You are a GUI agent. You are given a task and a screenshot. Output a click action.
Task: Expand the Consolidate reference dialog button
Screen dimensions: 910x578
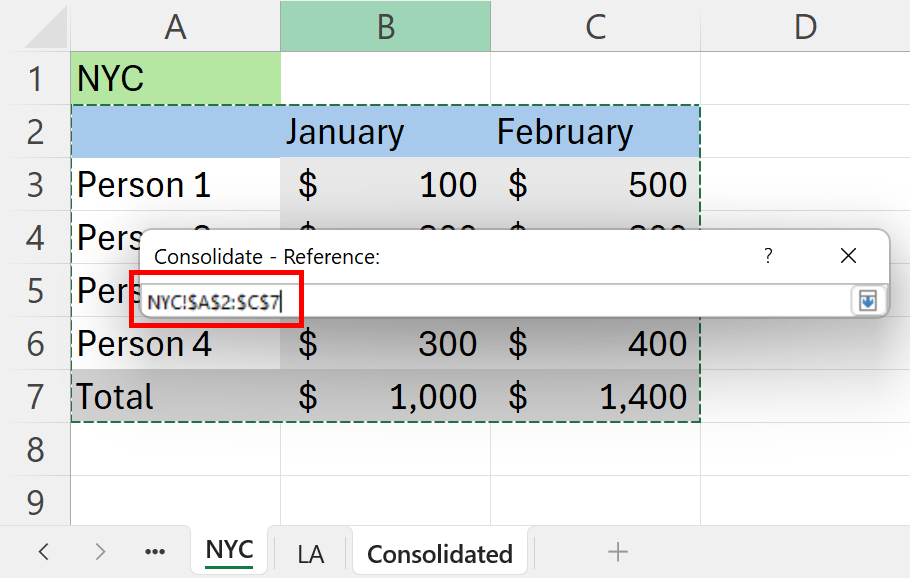[868, 301]
